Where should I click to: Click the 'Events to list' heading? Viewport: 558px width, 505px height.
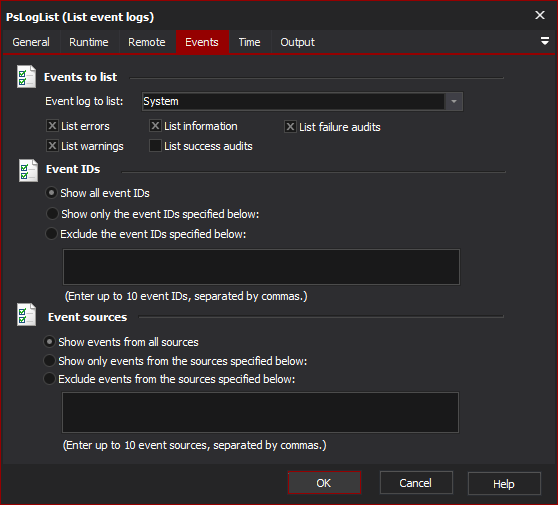[80, 77]
